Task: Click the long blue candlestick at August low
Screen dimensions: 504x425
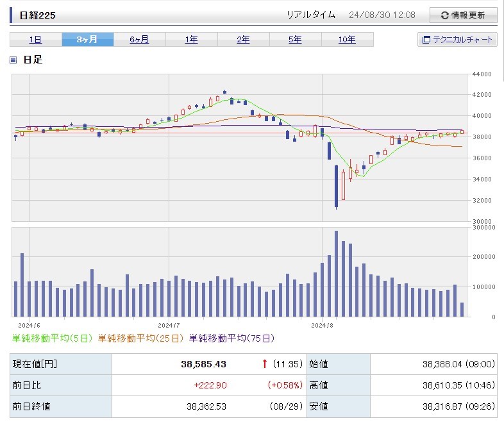Action: [336, 186]
